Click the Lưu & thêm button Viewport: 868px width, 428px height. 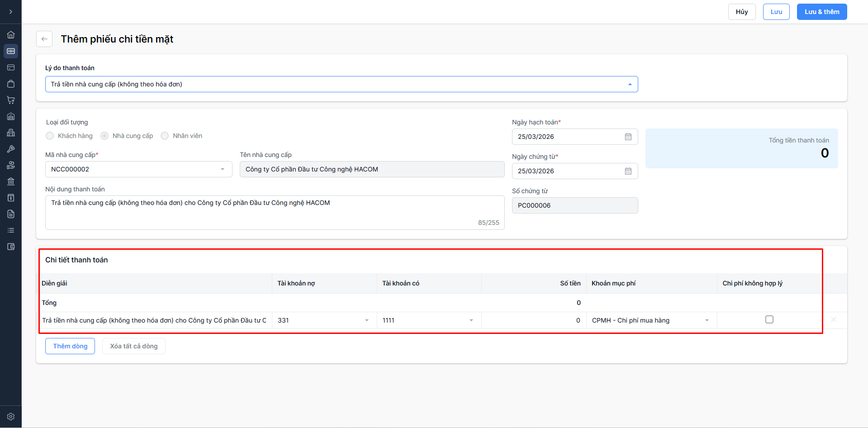(x=821, y=12)
